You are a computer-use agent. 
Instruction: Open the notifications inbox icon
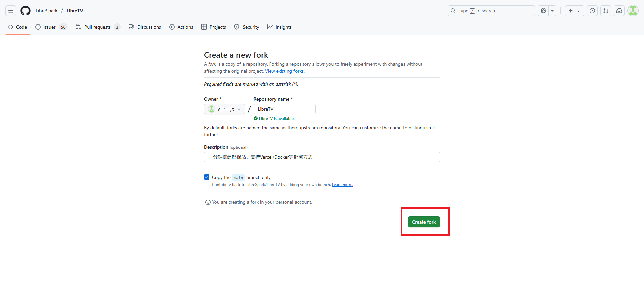pyautogui.click(x=619, y=11)
